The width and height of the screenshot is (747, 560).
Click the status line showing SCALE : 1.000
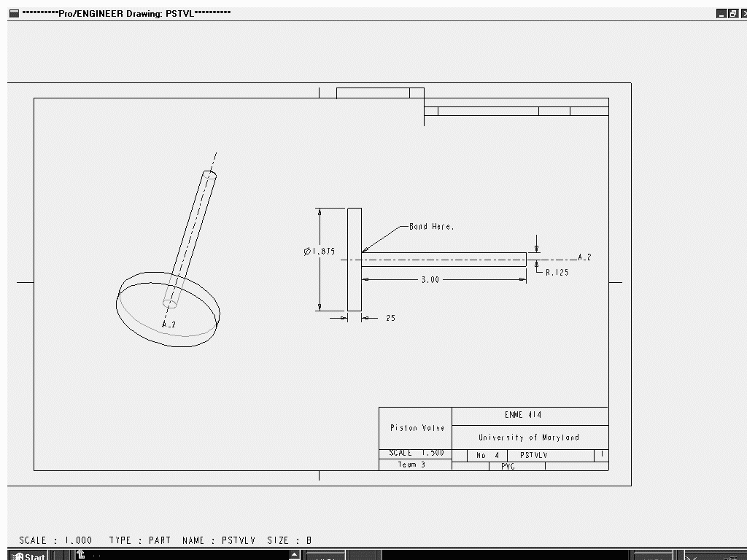pos(56,540)
